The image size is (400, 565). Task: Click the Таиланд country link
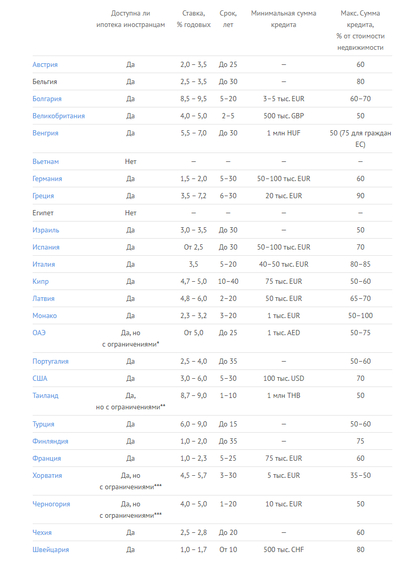pyautogui.click(x=45, y=395)
